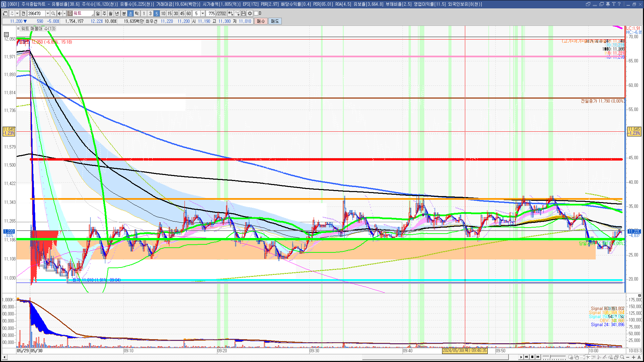The width and height of the screenshot is (644, 362).
Task: Select the 일 (daily) period toggle
Action: [x=98, y=13]
